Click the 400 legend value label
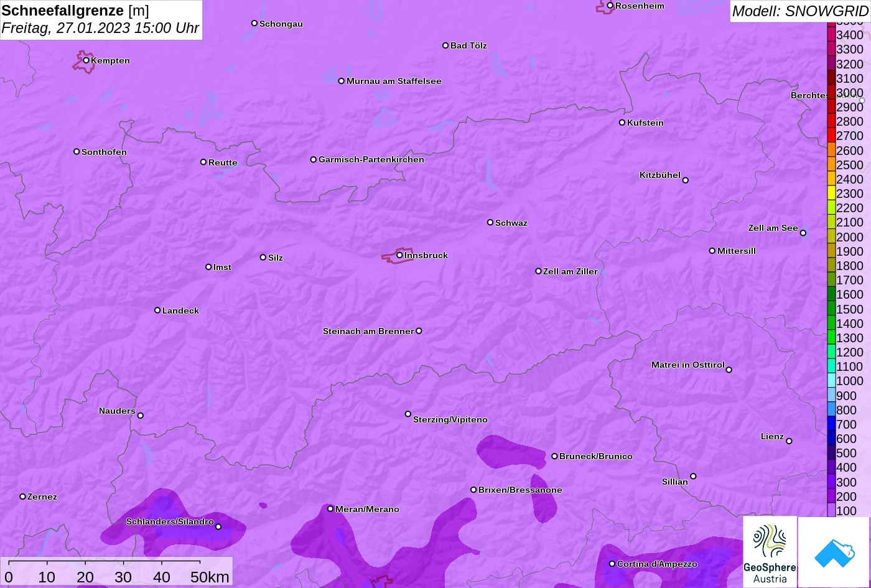This screenshot has width=871, height=588. click(x=846, y=467)
